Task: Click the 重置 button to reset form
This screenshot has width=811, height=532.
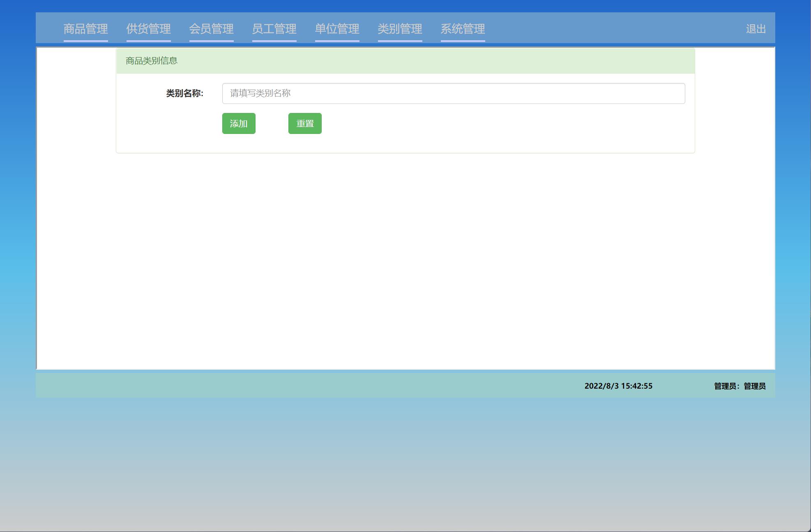Action: (304, 123)
